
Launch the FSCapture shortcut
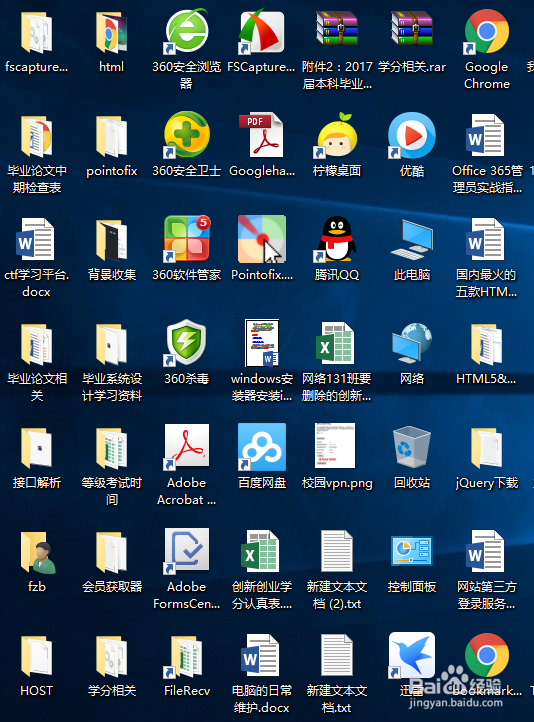[x=261, y=32]
